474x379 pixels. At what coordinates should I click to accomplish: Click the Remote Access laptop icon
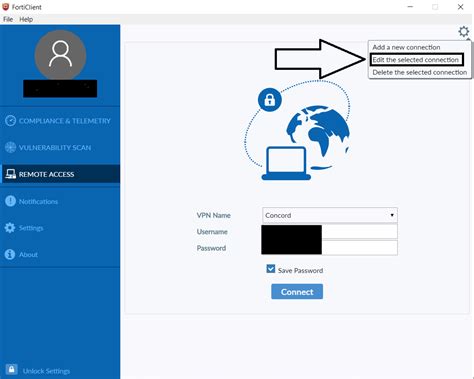click(x=10, y=174)
